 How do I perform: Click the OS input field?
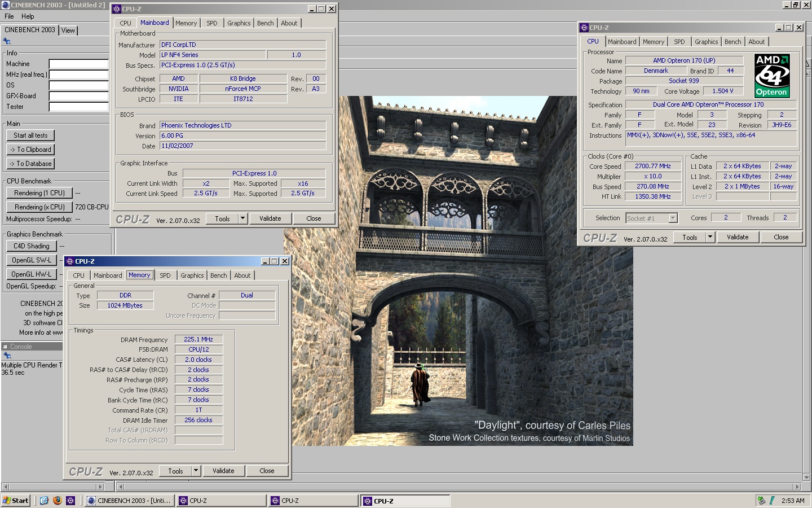[x=78, y=85]
